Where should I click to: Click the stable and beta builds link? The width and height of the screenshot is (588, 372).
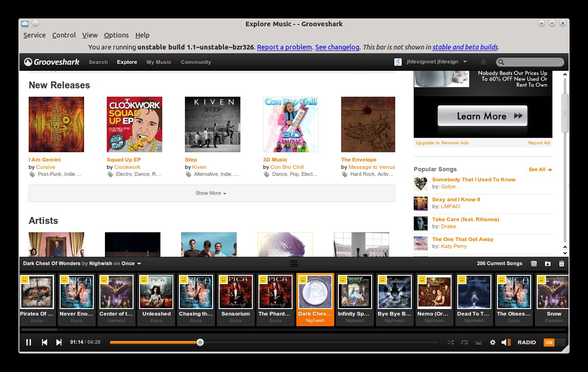pos(465,47)
